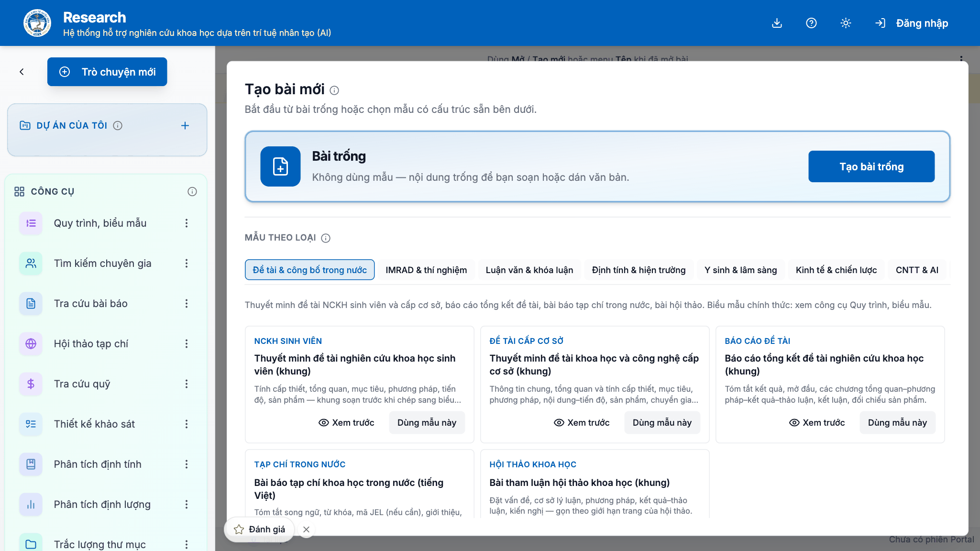Viewport: 980px width, 551px height.
Task: Open info icon beside Dự án của tôi
Action: [x=118, y=125]
